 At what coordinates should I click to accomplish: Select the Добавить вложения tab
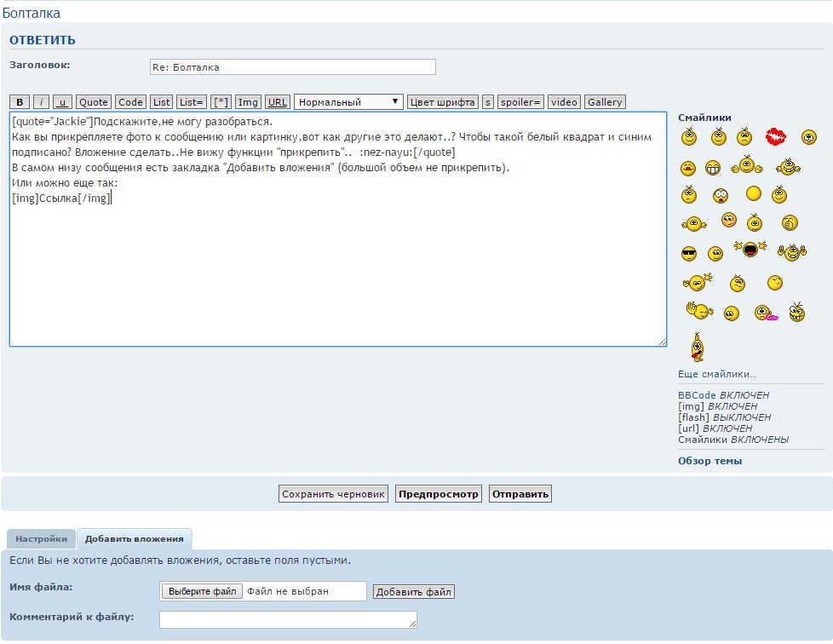[134, 539]
